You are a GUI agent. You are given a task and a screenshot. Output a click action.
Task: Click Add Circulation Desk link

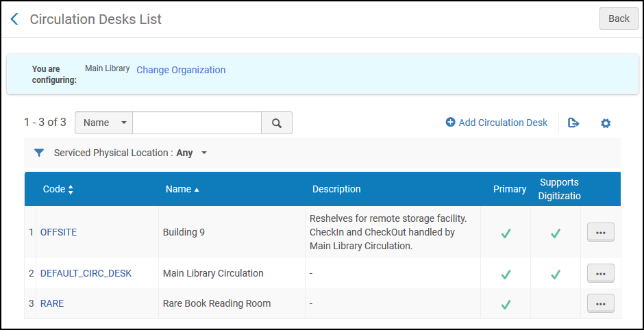pos(503,123)
